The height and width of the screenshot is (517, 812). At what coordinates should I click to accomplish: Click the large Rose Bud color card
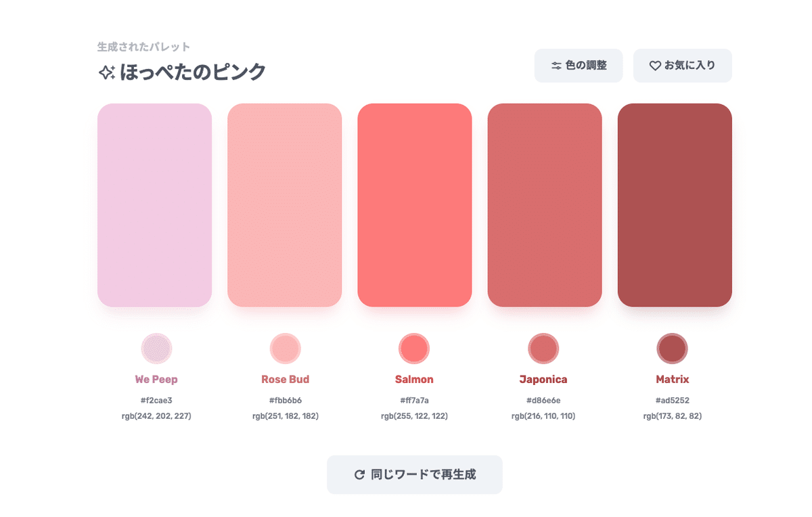click(285, 205)
